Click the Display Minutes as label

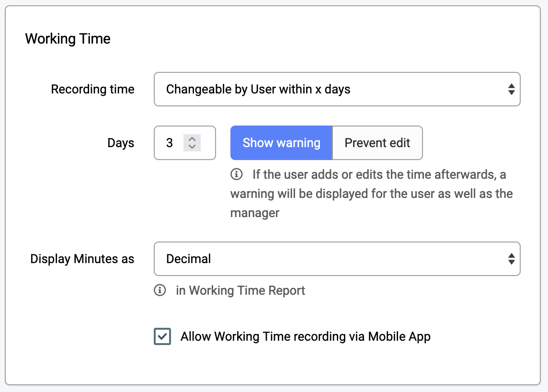coord(82,259)
